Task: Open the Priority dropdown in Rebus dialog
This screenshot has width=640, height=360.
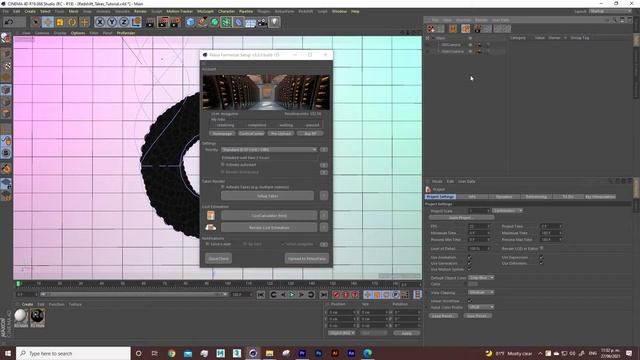Action: pos(269,150)
